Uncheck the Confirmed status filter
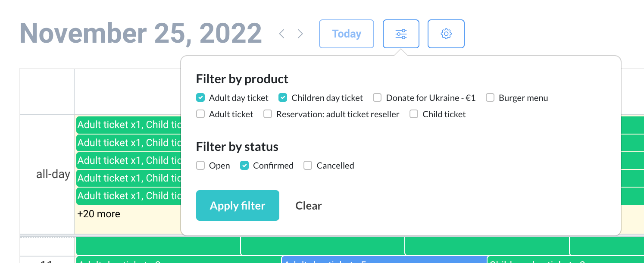 coord(244,166)
